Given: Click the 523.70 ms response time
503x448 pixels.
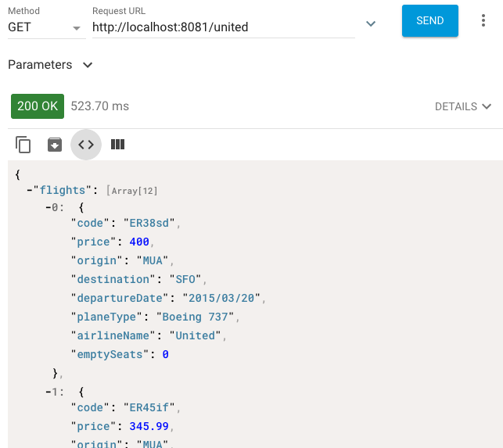Looking at the screenshot, I should pyautogui.click(x=99, y=106).
